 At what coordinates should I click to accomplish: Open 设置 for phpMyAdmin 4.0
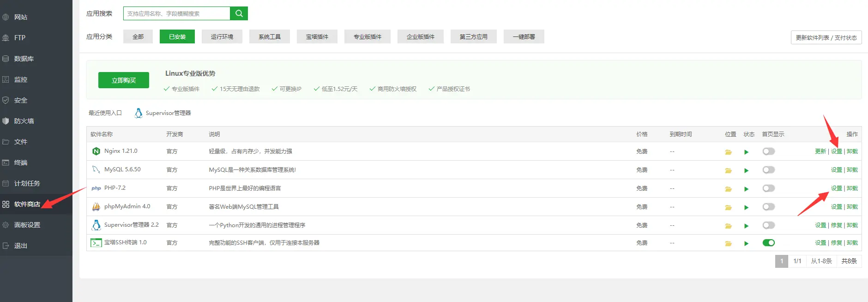coord(837,207)
